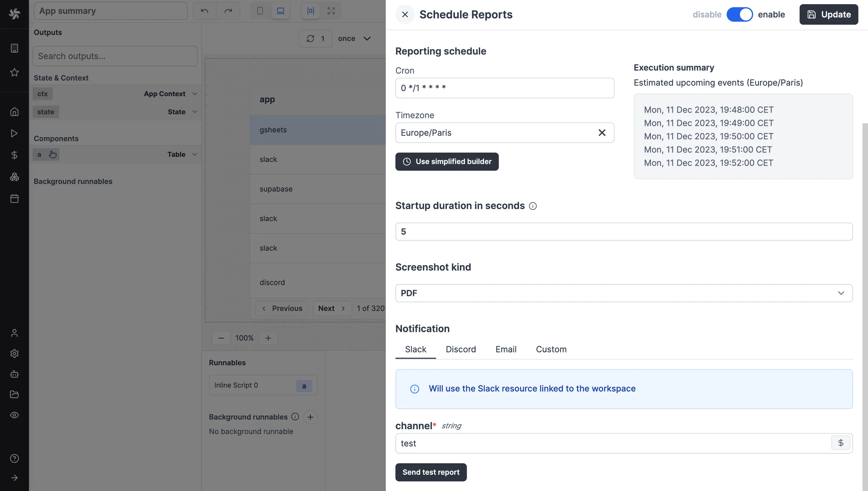The width and height of the screenshot is (868, 491).
Task: Select the Email notification tab
Action: pyautogui.click(x=506, y=349)
